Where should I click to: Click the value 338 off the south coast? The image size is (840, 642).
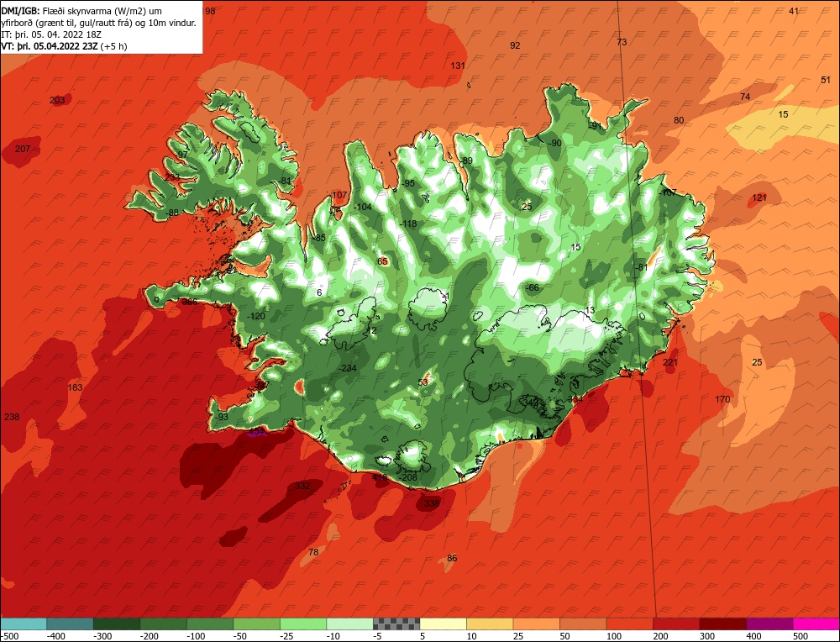pos(432,503)
